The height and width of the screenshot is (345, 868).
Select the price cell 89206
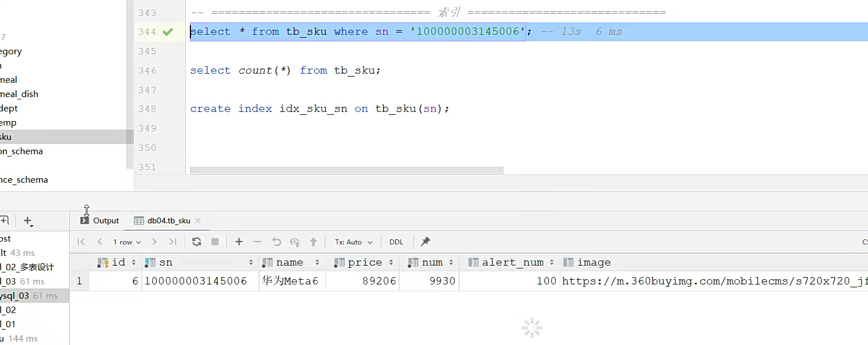pyautogui.click(x=363, y=281)
